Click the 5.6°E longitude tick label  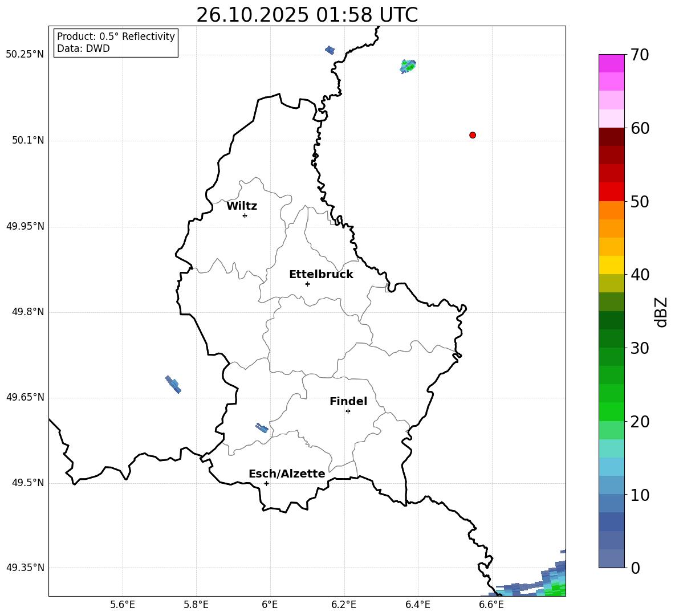(123, 605)
